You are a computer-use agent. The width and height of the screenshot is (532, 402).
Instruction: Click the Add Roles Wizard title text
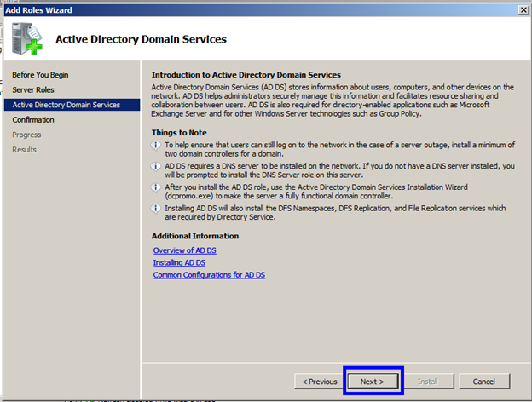[38, 10]
